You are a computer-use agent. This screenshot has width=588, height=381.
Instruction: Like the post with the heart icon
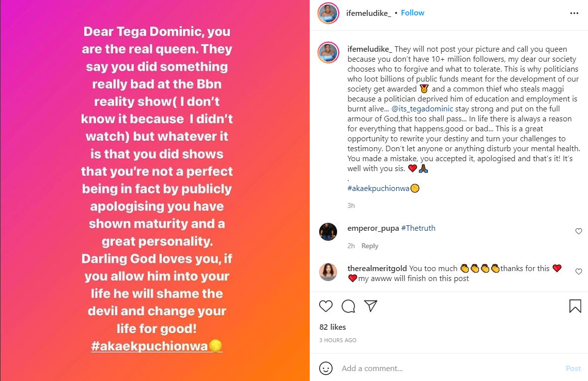point(326,306)
